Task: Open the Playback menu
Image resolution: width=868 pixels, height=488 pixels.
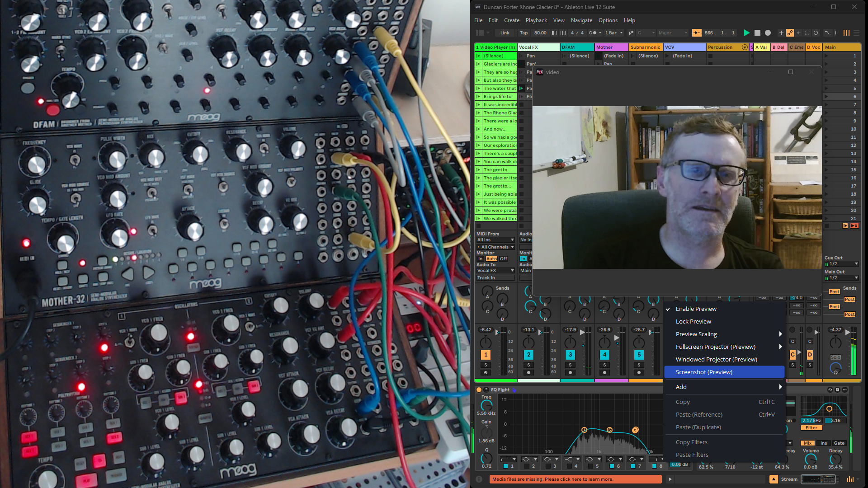Action: click(x=536, y=20)
